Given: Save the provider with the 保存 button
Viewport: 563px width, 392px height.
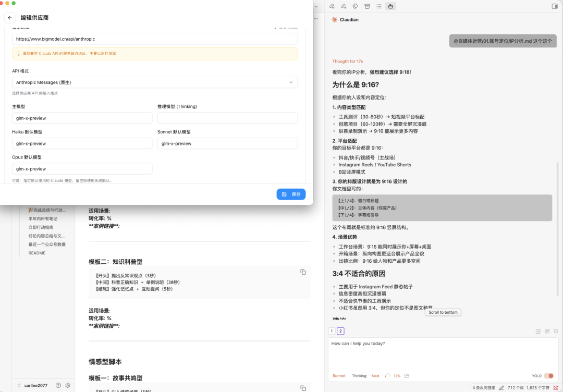Looking at the screenshot, I should (291, 194).
